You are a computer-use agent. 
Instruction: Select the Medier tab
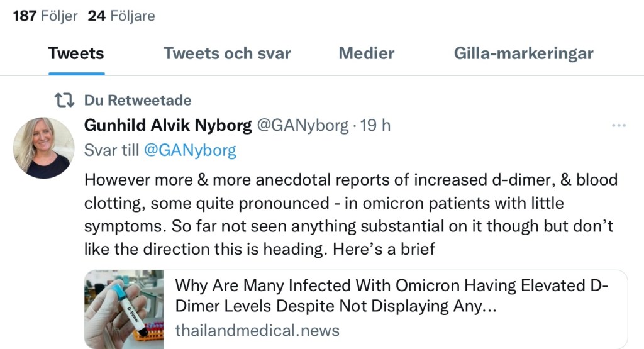(367, 53)
